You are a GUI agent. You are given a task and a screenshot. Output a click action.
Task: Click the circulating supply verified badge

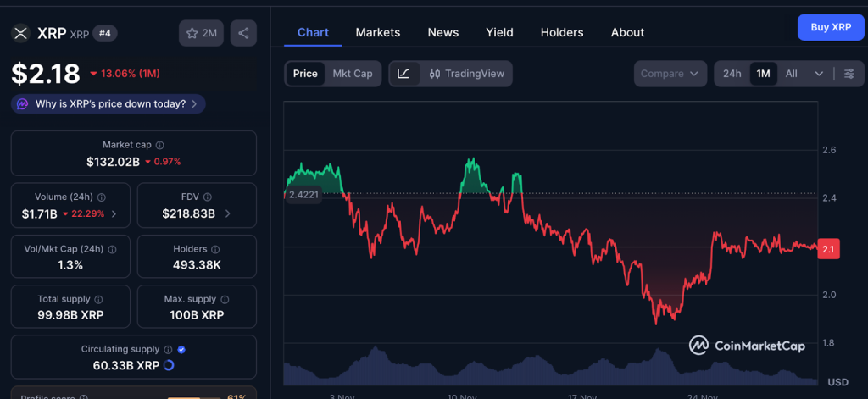[x=182, y=349]
